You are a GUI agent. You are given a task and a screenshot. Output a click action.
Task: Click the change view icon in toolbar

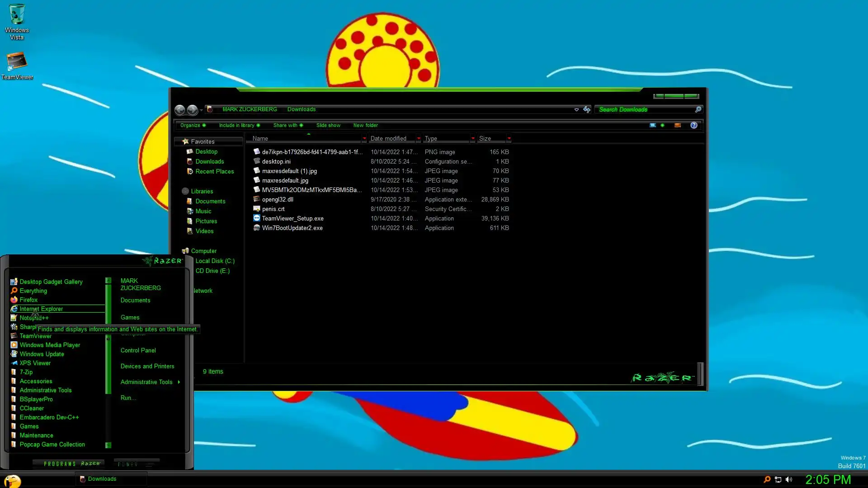click(x=653, y=125)
